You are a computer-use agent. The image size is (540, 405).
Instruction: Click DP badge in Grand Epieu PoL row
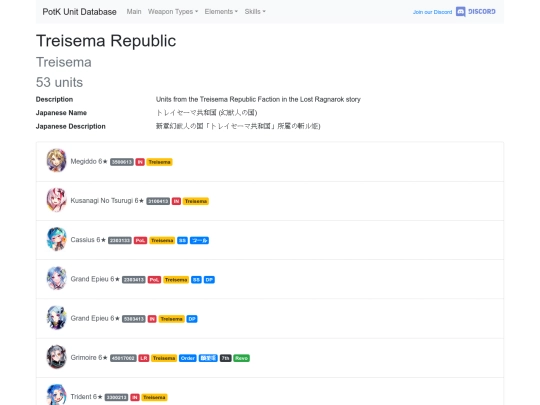pyautogui.click(x=209, y=280)
